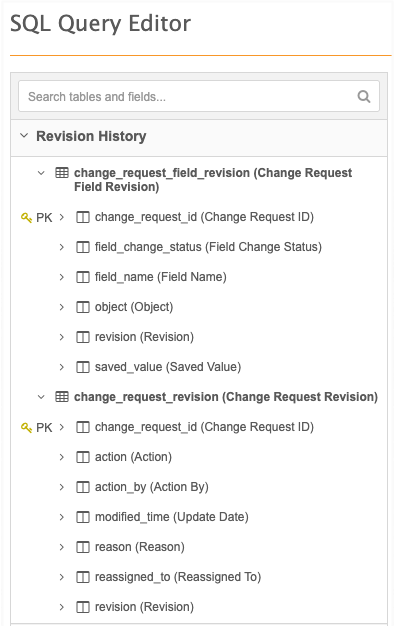Collapse change_request_revision table node
This screenshot has width=394, height=626.
[x=41, y=397]
